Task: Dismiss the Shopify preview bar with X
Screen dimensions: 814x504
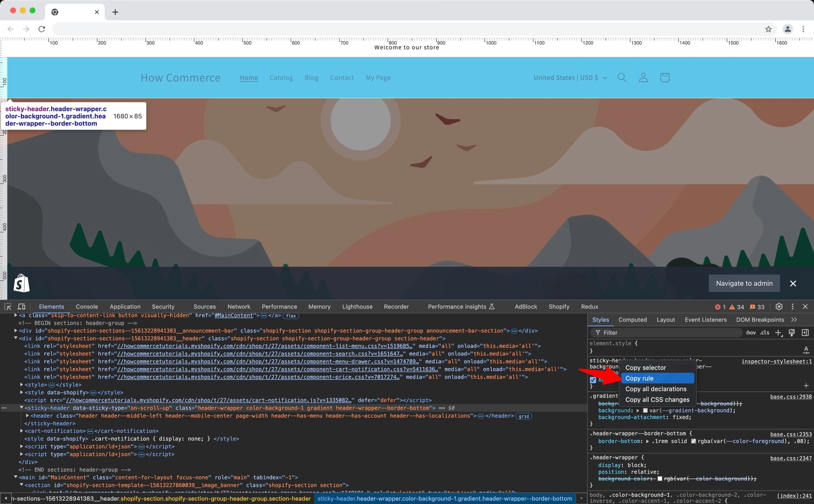Action: click(x=793, y=283)
